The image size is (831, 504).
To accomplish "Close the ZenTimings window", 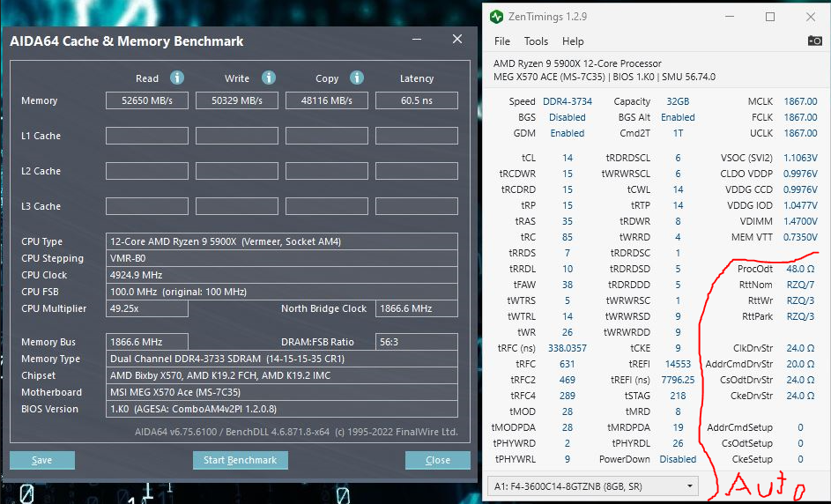I will pos(811,17).
